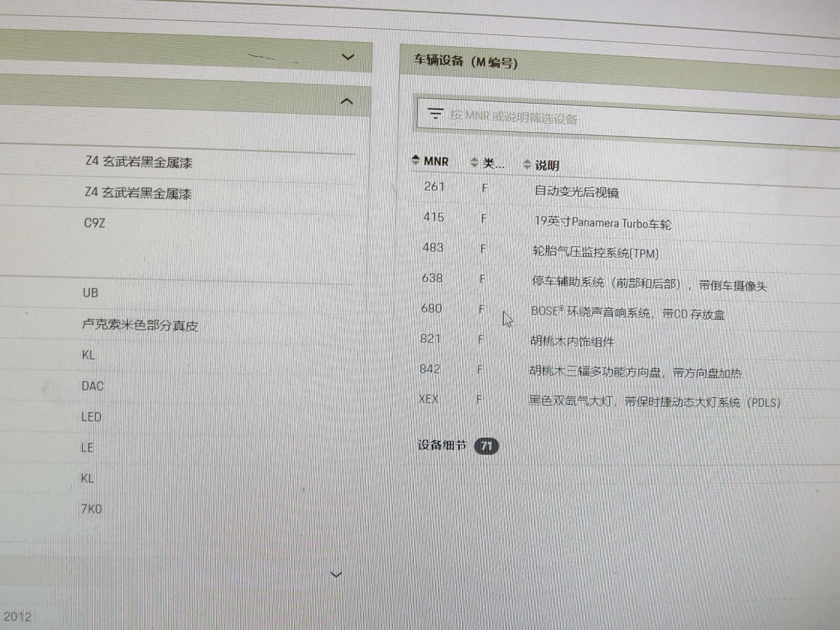
Task: Select MNR 483 cell
Action: (x=433, y=247)
